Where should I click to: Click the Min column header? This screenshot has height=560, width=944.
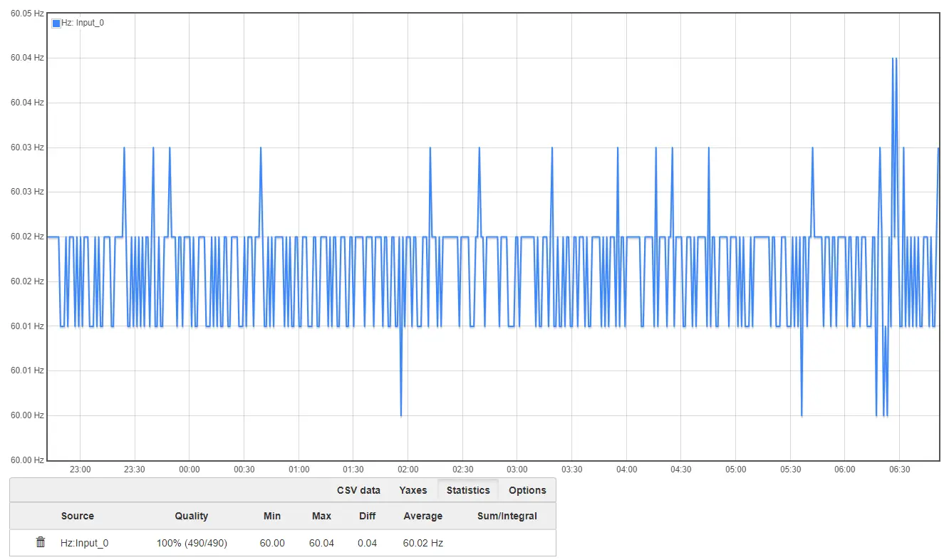[x=271, y=516]
